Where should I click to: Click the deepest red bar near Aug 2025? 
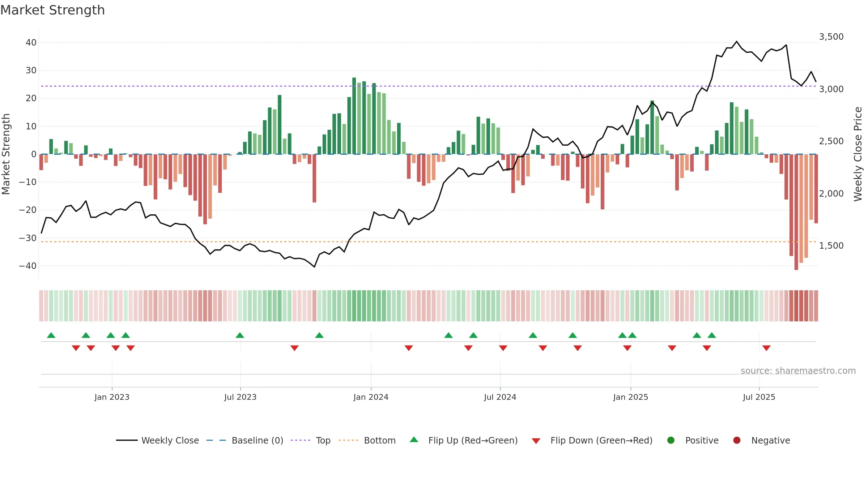pos(796,212)
